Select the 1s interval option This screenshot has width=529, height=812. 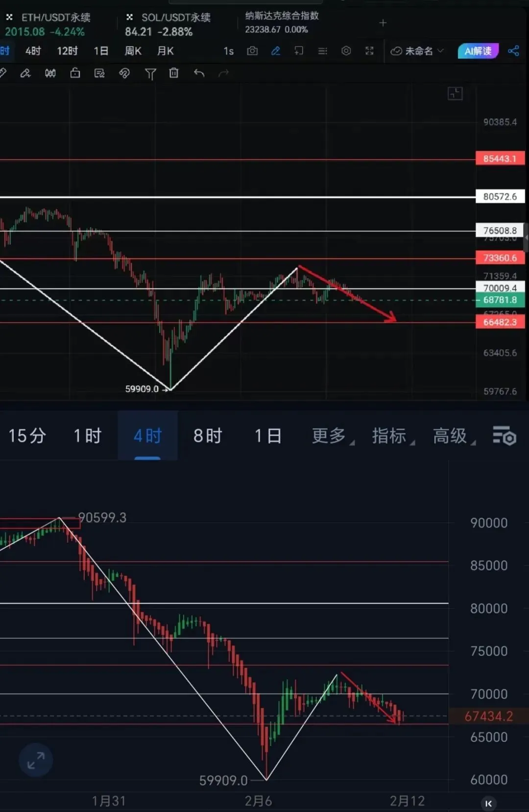tap(228, 51)
